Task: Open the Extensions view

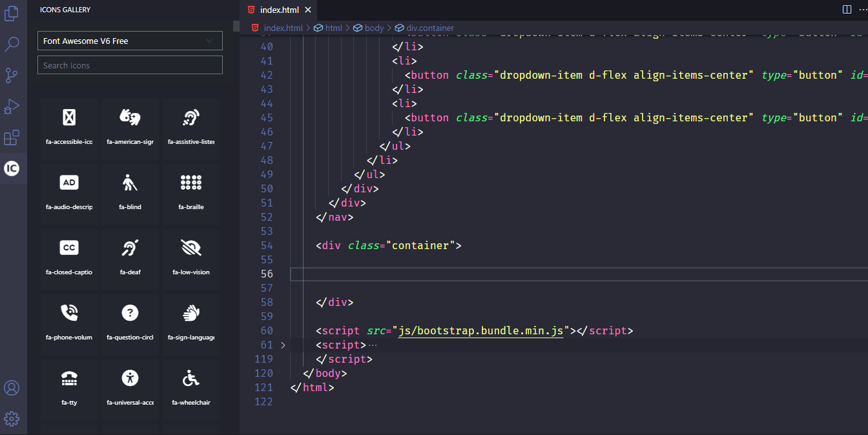Action: pyautogui.click(x=12, y=137)
